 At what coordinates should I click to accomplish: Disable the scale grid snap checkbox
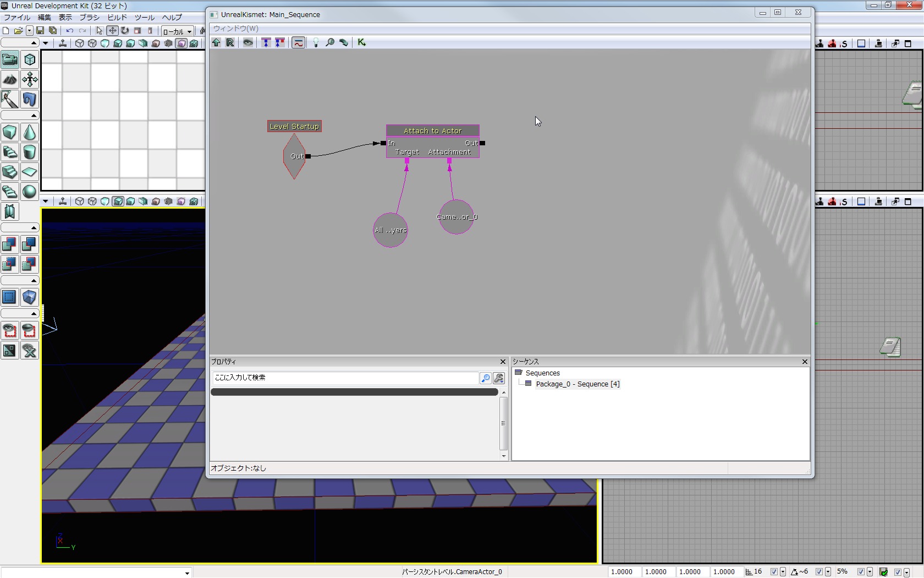[x=861, y=572]
